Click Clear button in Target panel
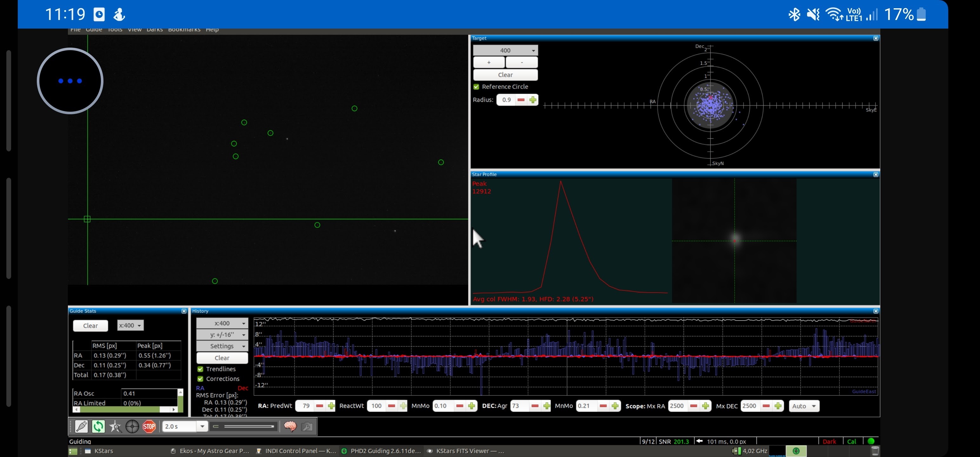The width and height of the screenshot is (980, 457). (x=505, y=75)
